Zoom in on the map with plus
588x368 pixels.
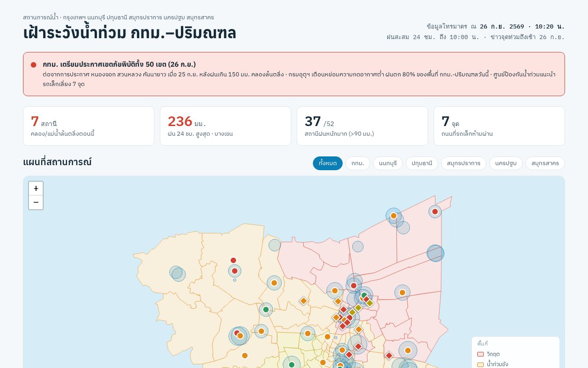(36, 189)
